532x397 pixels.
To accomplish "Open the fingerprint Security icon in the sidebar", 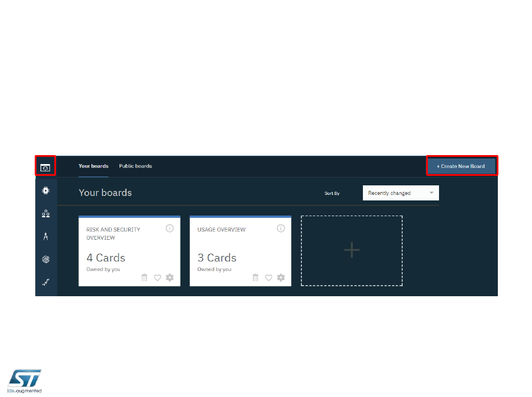I will pyautogui.click(x=45, y=259).
